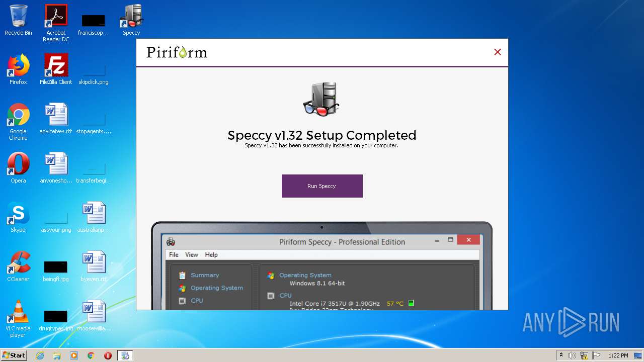The image size is (644, 362).
Task: Select the Opera desktop shortcut
Action: point(18,168)
